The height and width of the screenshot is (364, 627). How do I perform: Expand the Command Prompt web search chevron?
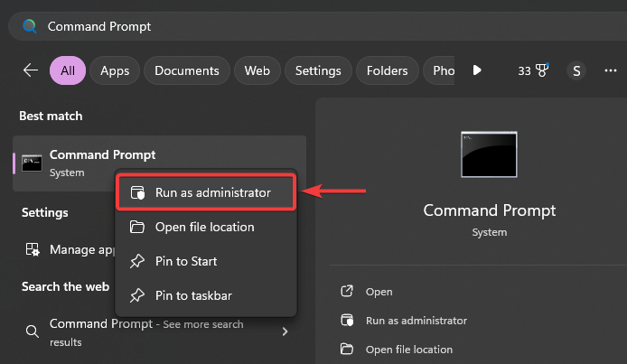[285, 331]
